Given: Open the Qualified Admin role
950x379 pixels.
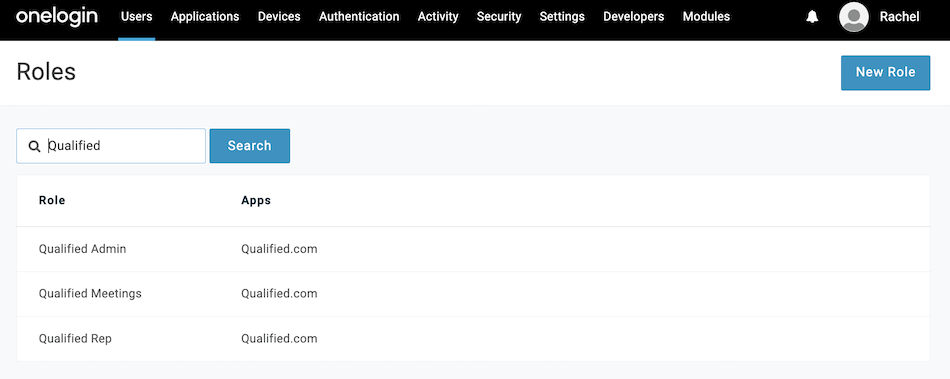Looking at the screenshot, I should point(82,249).
